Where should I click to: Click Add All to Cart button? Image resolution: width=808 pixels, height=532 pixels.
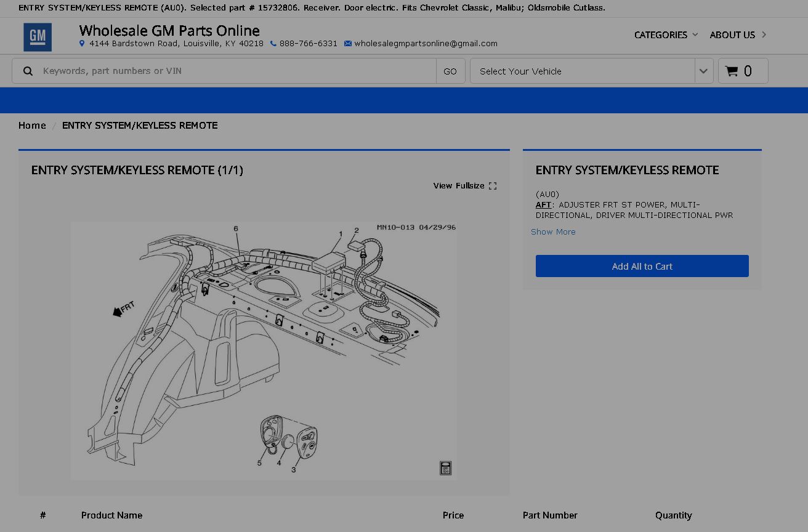pos(642,266)
